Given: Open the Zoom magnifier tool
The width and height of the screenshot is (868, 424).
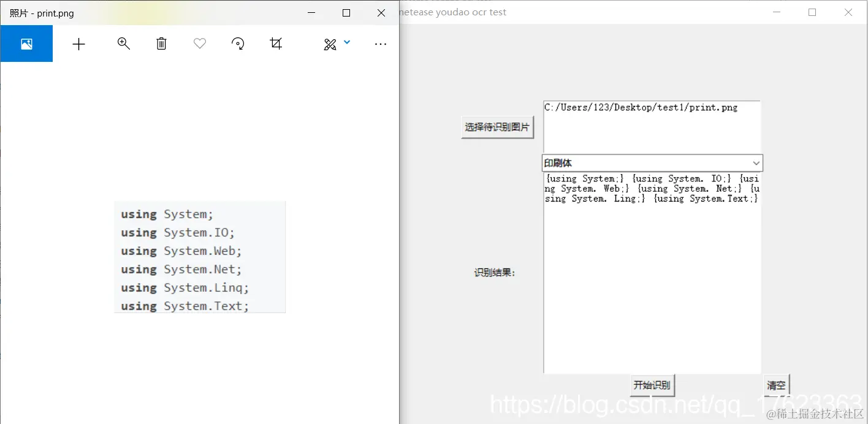Looking at the screenshot, I should (x=123, y=44).
